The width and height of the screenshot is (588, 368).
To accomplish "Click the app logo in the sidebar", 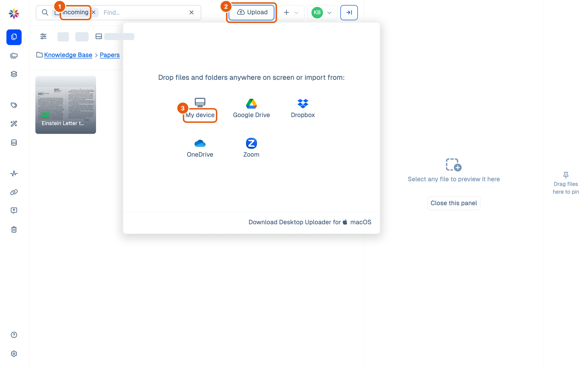I will (14, 13).
